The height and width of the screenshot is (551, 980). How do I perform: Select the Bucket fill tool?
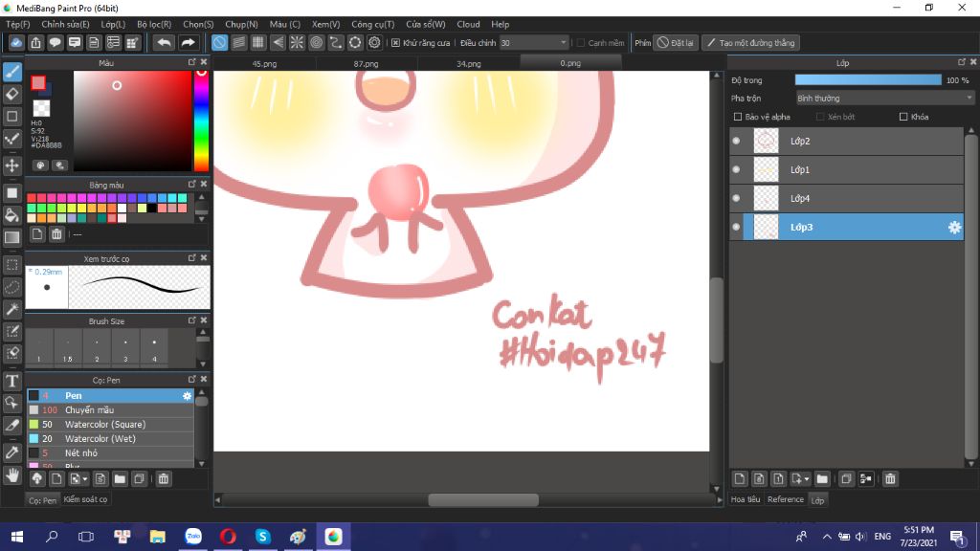coord(11,215)
